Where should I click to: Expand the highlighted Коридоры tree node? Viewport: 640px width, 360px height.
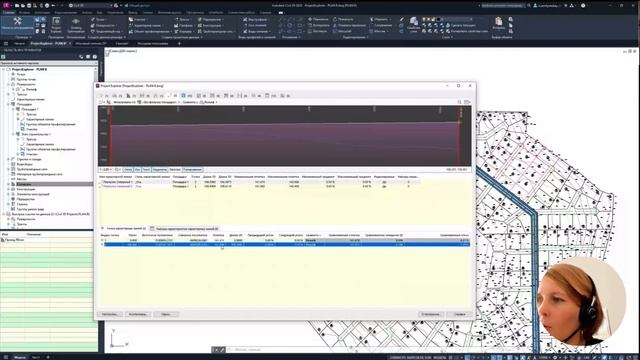click(9, 184)
